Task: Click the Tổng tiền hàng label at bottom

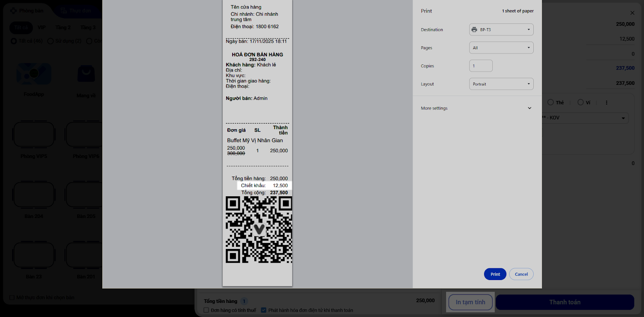Action: (x=221, y=301)
